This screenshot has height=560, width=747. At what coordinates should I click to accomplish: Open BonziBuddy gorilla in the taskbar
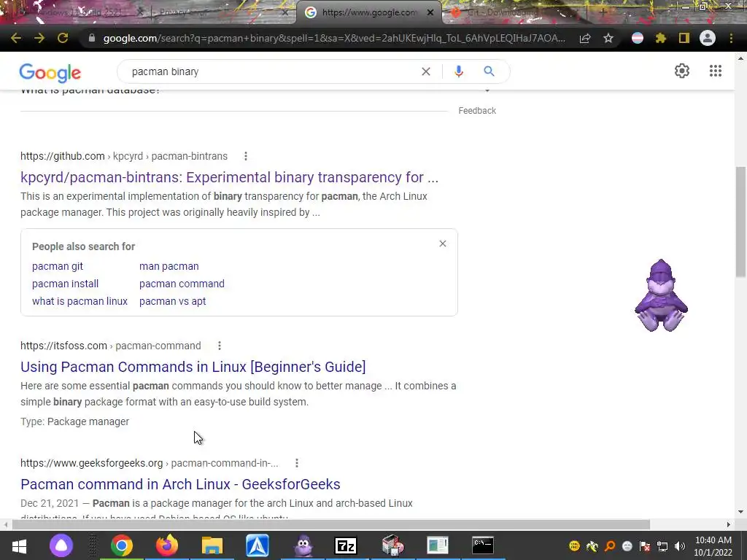(303, 545)
